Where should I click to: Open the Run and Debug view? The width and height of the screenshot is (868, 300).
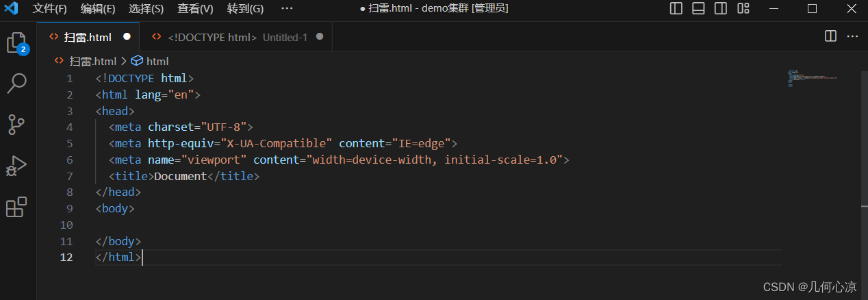click(16, 166)
